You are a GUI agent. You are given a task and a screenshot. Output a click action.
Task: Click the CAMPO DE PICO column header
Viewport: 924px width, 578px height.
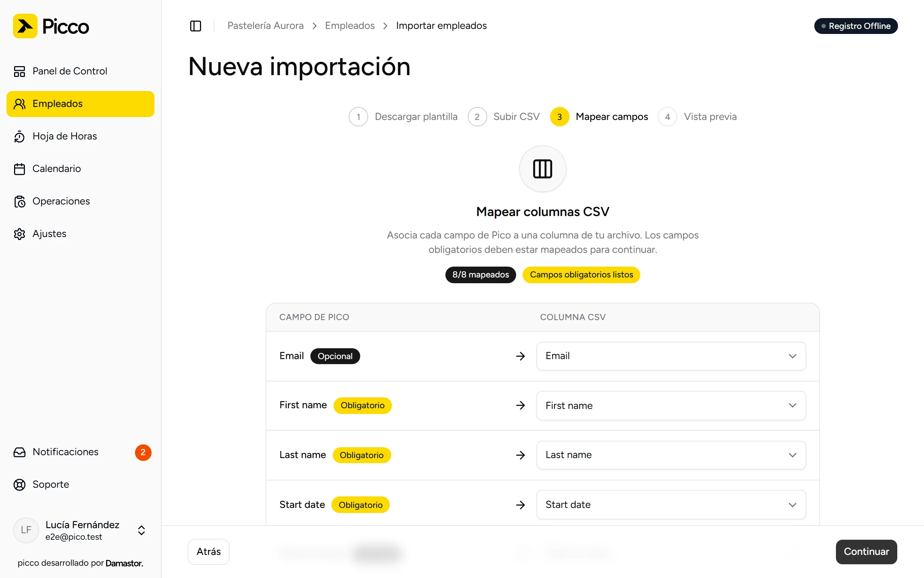[314, 317]
